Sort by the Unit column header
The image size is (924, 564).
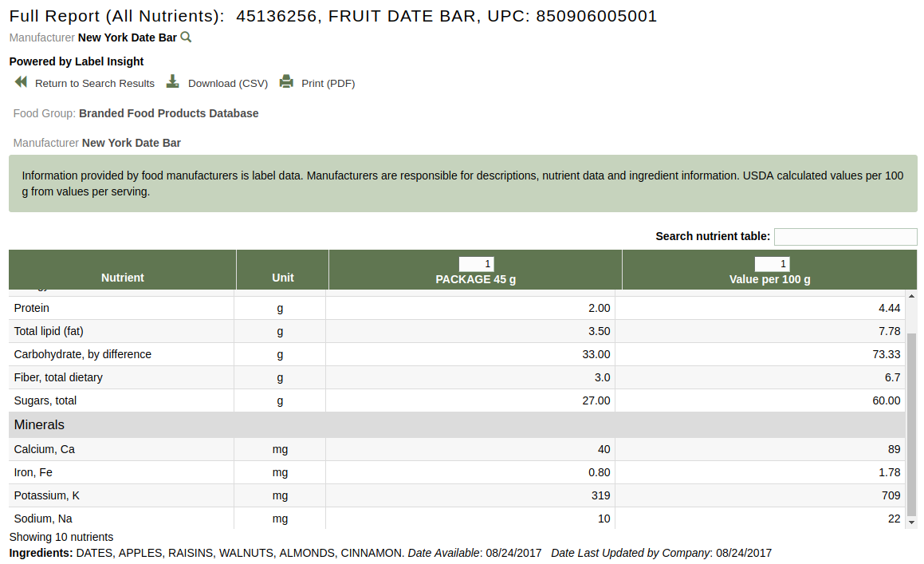282,277
